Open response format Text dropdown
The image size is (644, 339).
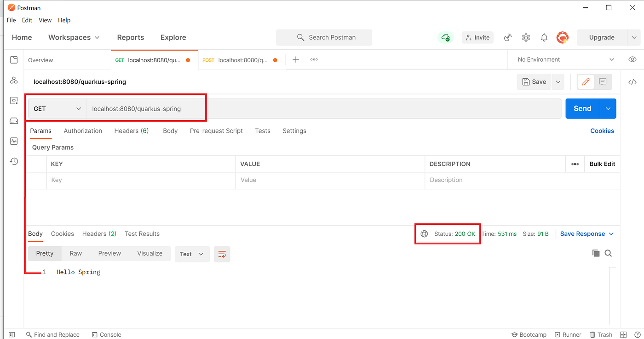click(192, 254)
